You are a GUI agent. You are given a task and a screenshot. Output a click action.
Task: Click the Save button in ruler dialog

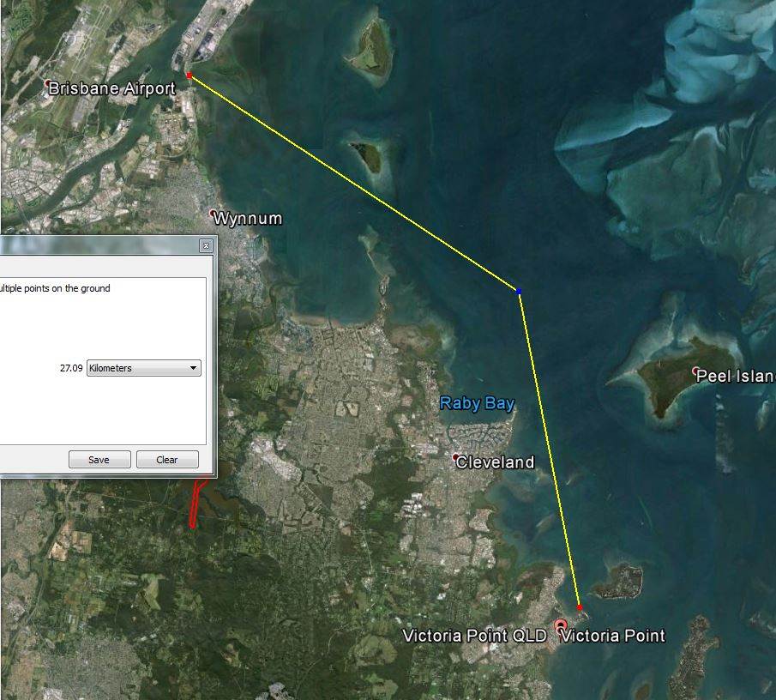pos(99,460)
